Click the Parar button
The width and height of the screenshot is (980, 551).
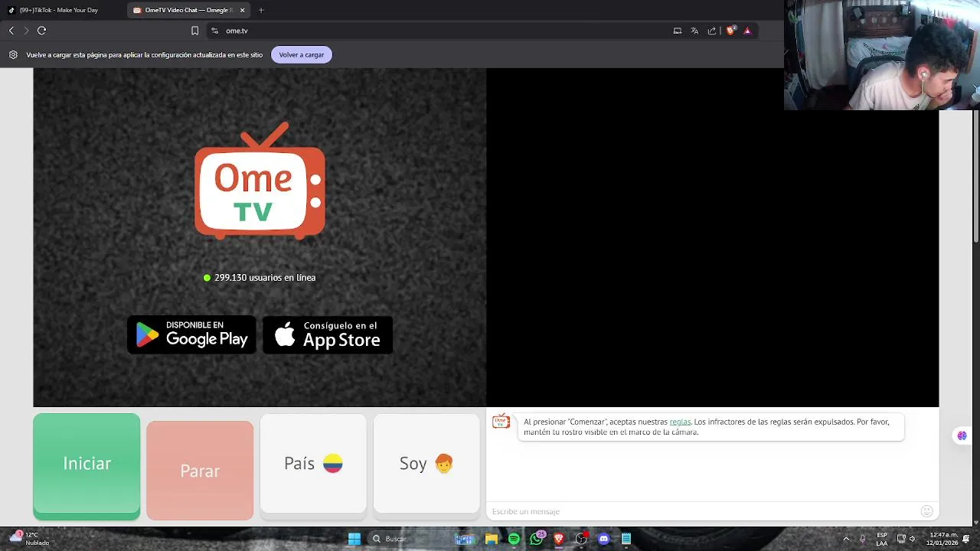coord(200,471)
